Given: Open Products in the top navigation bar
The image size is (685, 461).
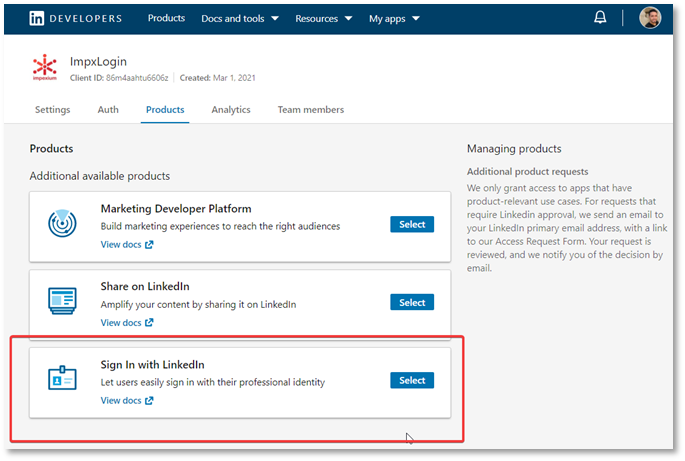Looking at the screenshot, I should point(166,18).
